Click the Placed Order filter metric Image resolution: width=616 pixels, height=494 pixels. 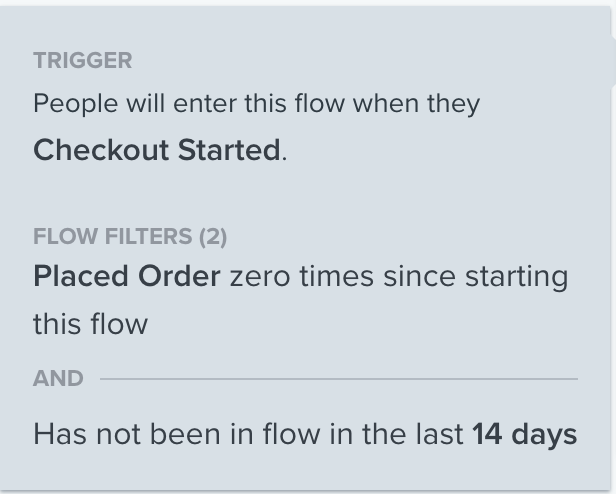click(x=126, y=277)
